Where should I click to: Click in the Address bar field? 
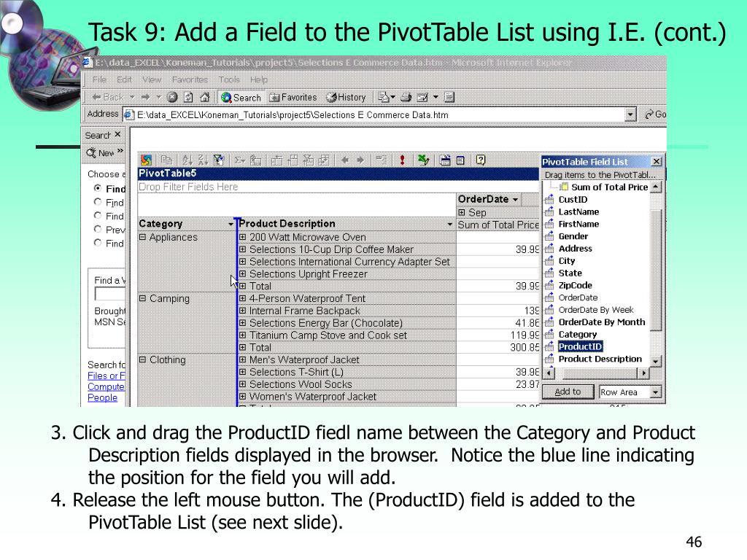pos(379,114)
